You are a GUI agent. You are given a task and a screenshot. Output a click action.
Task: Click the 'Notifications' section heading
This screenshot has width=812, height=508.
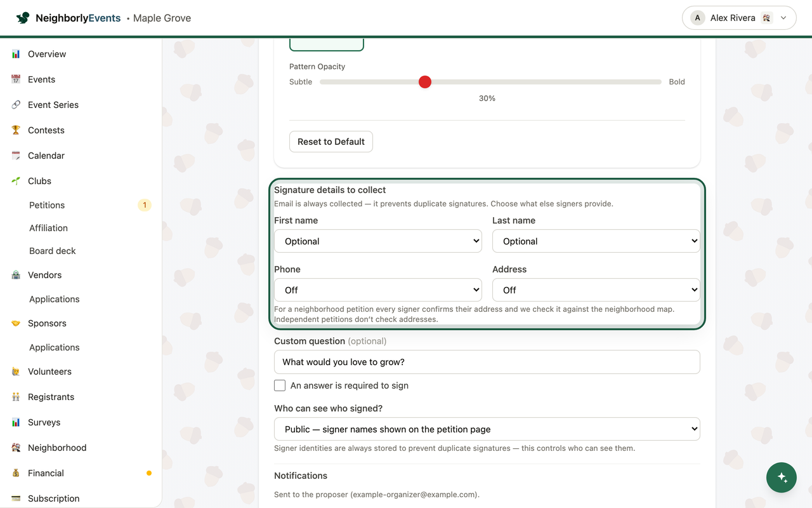[x=301, y=476]
